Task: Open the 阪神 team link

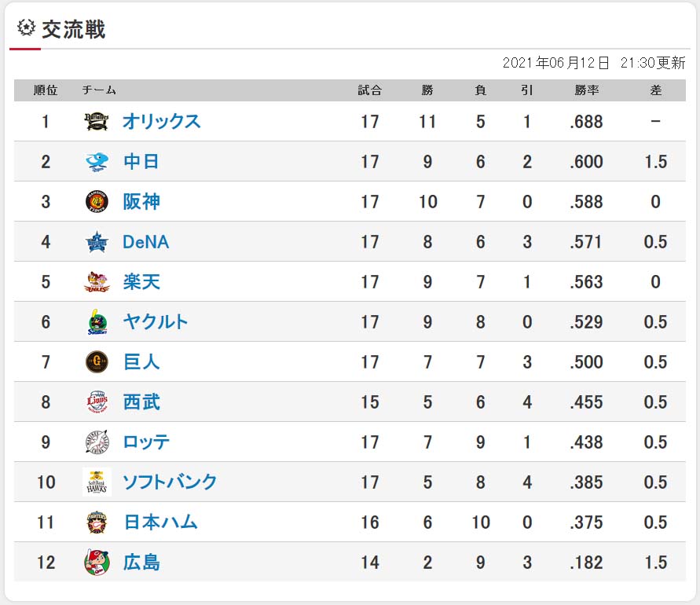Action: click(x=141, y=202)
